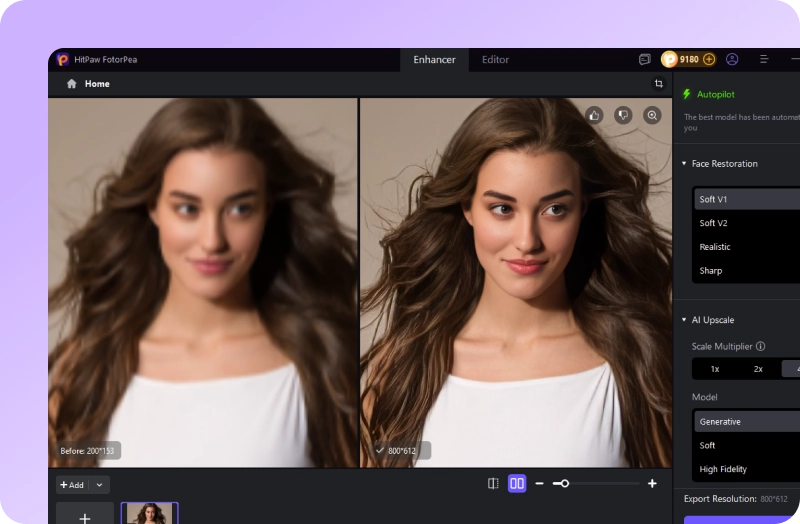Click the Autopilot label
The width and height of the screenshot is (800, 524).
click(x=715, y=94)
